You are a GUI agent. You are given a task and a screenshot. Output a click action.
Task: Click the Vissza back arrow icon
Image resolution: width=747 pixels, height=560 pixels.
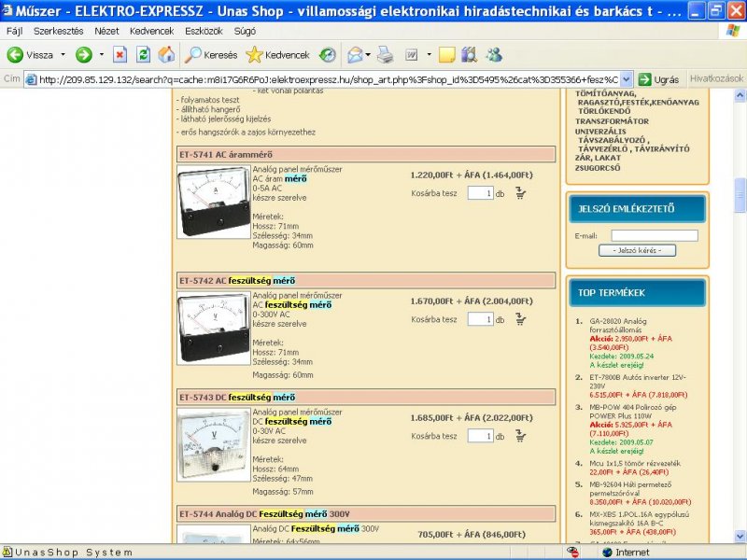pyautogui.click(x=15, y=55)
